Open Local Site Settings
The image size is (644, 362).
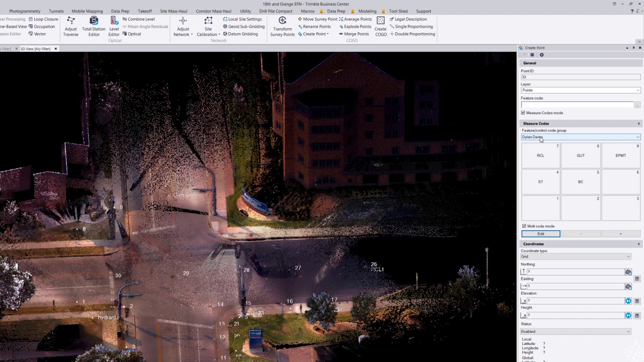242,19
